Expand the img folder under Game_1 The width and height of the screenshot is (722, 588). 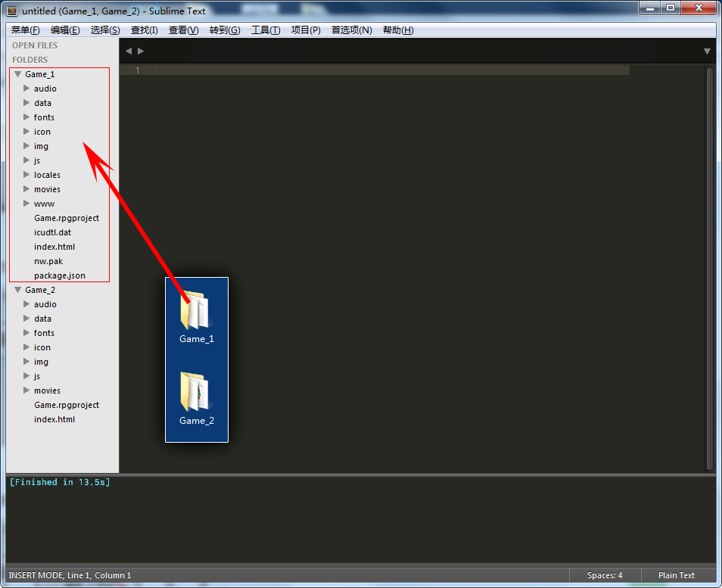click(26, 146)
